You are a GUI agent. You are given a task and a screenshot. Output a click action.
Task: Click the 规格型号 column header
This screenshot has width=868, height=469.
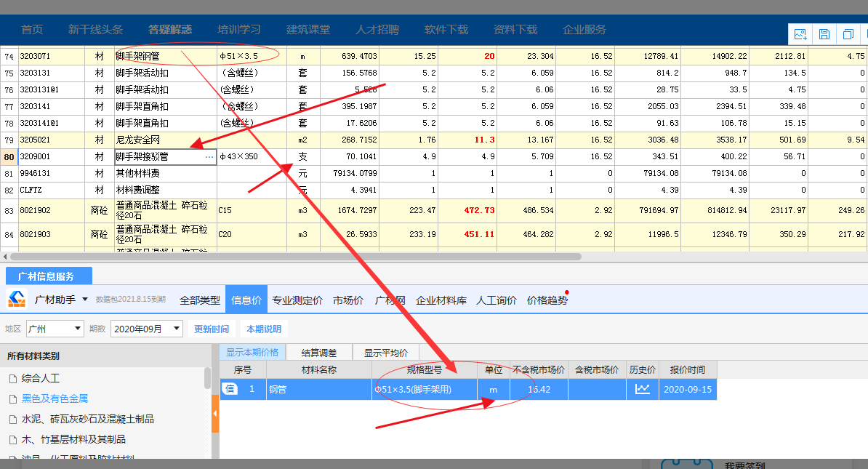(x=425, y=370)
